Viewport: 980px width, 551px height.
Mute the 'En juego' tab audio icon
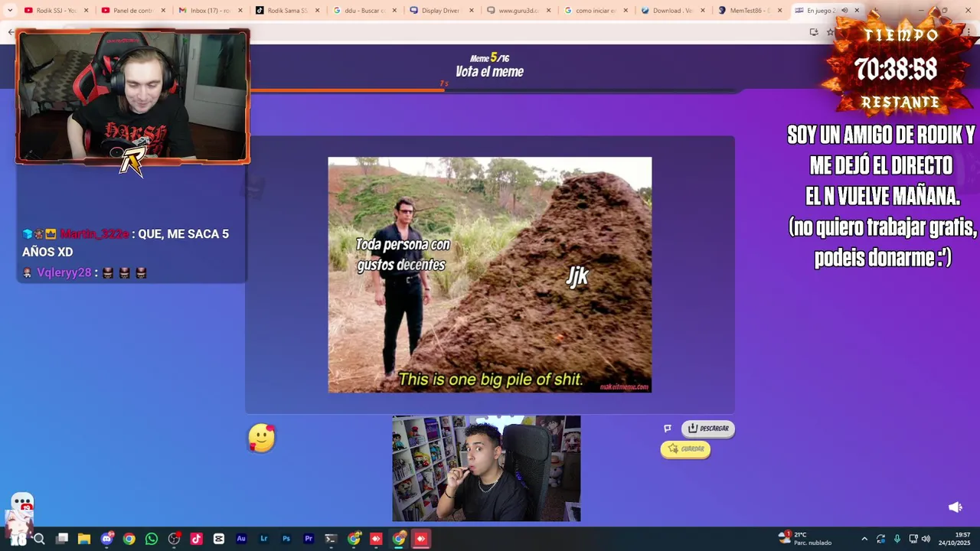[844, 11]
